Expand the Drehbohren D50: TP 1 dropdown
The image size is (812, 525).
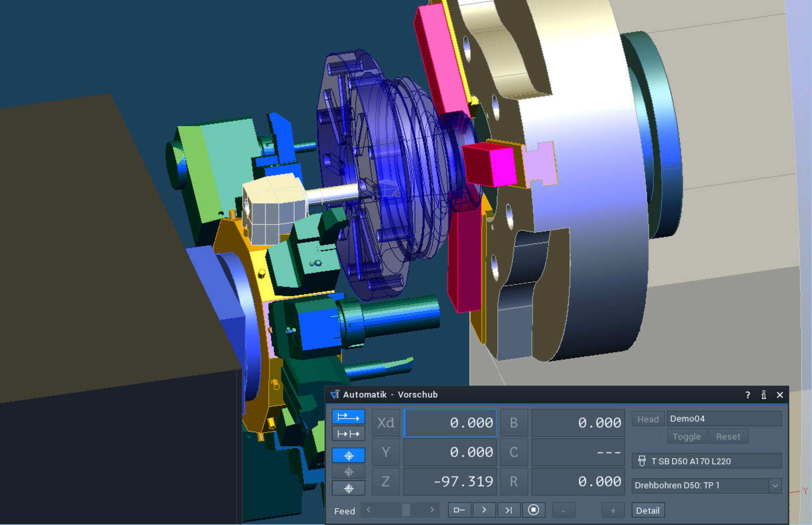(775, 486)
